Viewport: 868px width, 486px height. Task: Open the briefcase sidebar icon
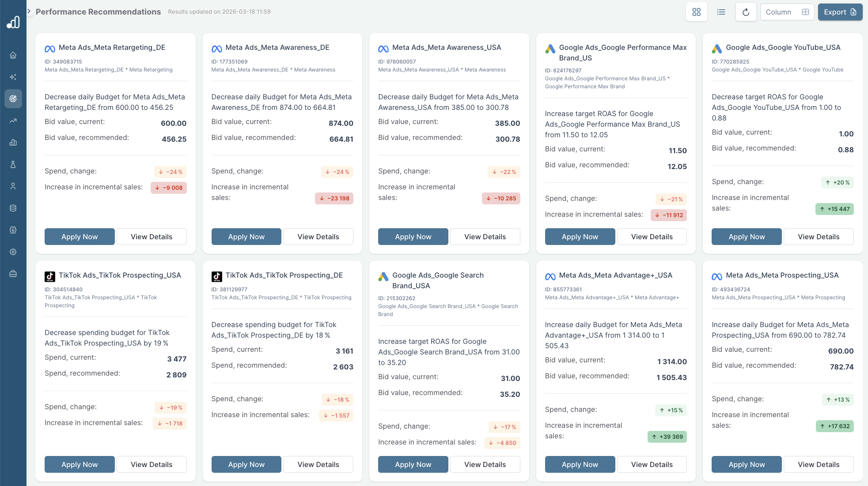click(x=13, y=274)
